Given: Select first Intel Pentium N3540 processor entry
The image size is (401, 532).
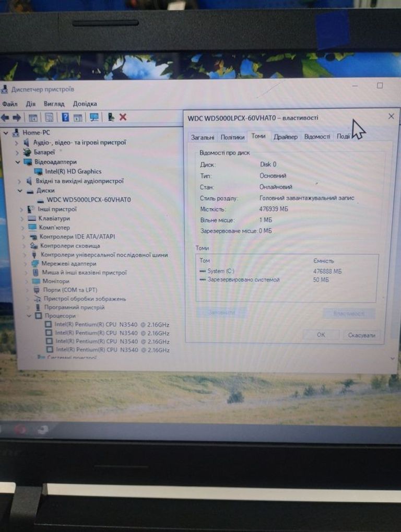Looking at the screenshot, I should [x=112, y=325].
